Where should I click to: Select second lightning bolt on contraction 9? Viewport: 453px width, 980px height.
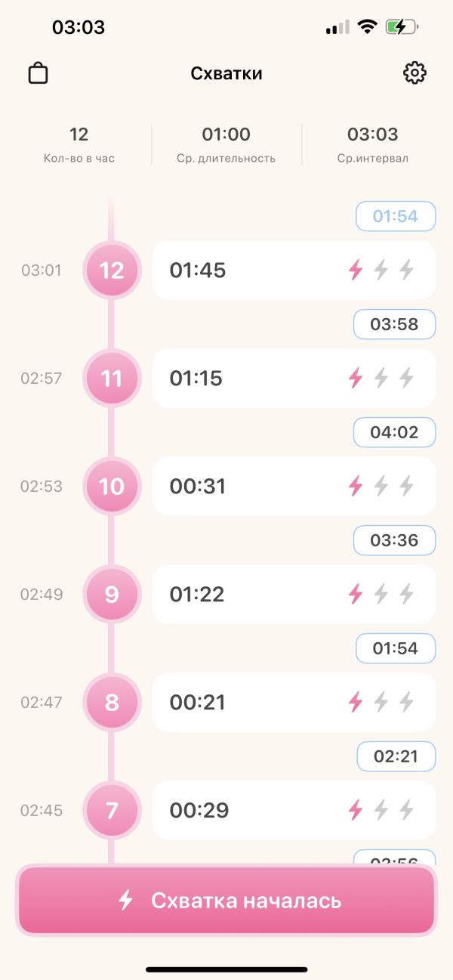coord(381,594)
